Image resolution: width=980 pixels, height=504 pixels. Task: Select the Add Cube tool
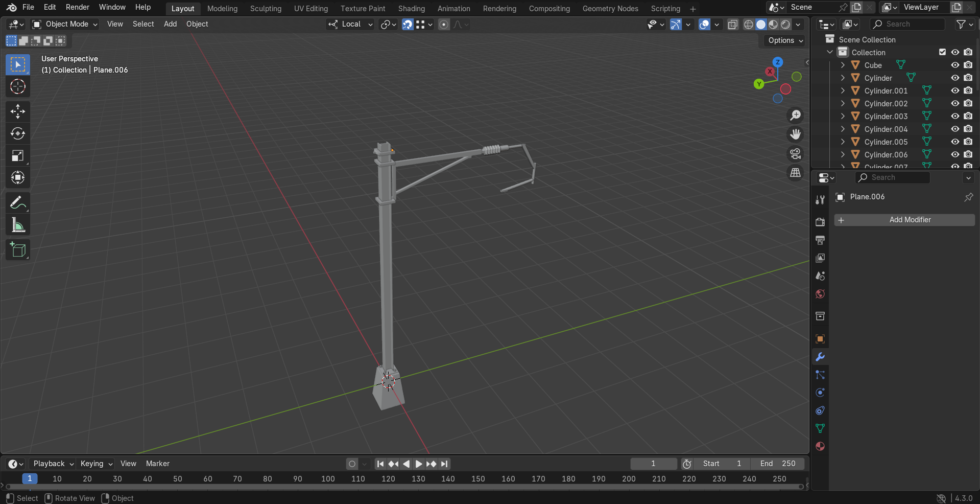[x=18, y=250]
